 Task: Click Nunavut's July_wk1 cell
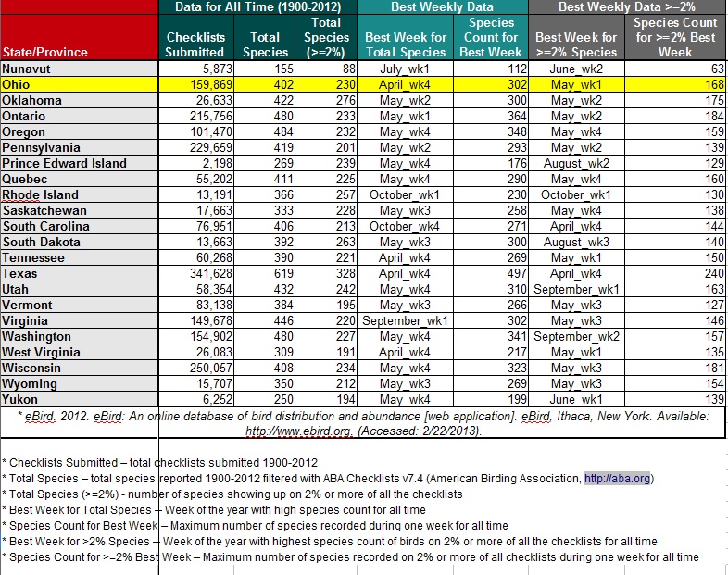[x=406, y=69]
